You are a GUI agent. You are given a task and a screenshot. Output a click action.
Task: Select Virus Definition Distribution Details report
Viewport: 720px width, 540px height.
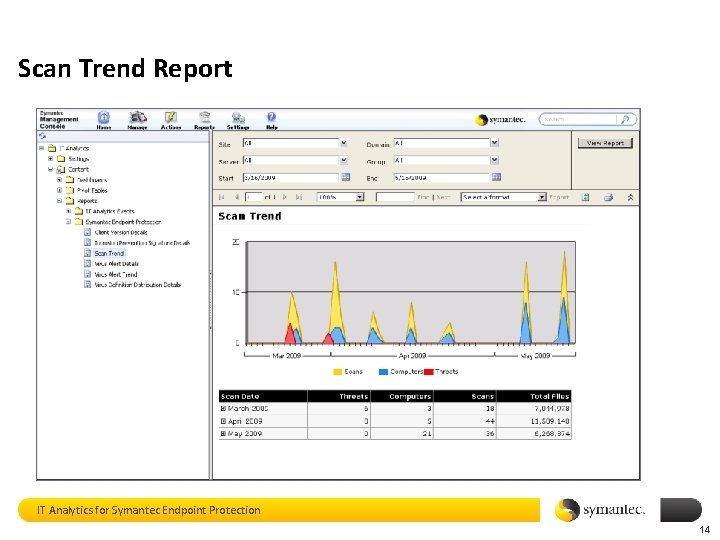point(137,285)
